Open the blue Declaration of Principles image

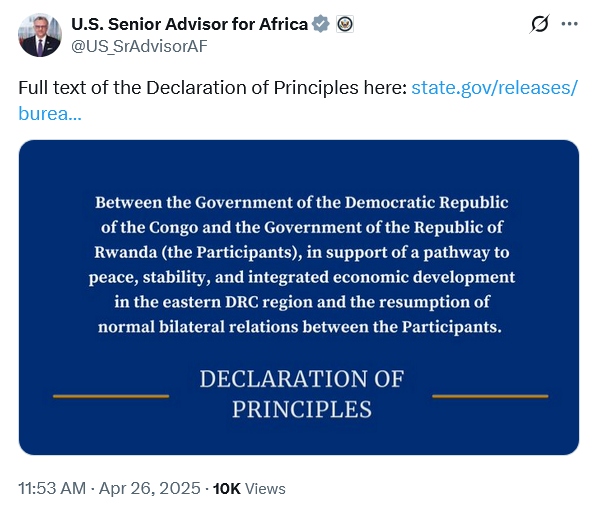[x=299, y=297]
